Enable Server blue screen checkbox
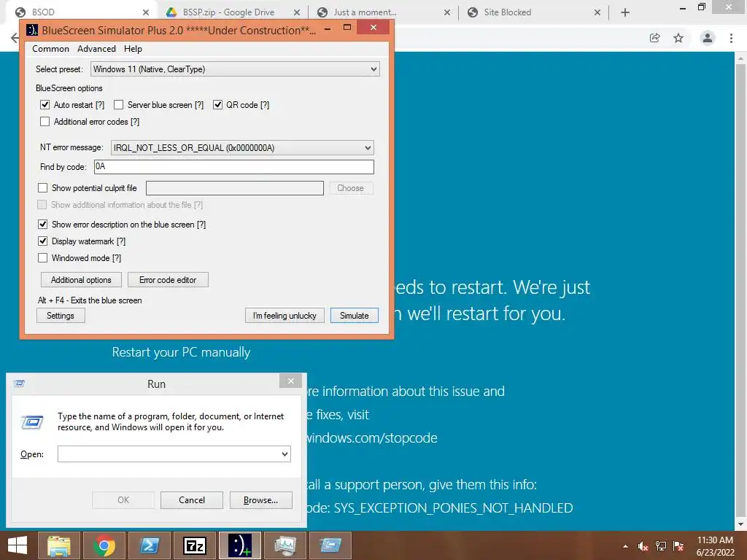The height and width of the screenshot is (560, 747). pyautogui.click(x=119, y=105)
